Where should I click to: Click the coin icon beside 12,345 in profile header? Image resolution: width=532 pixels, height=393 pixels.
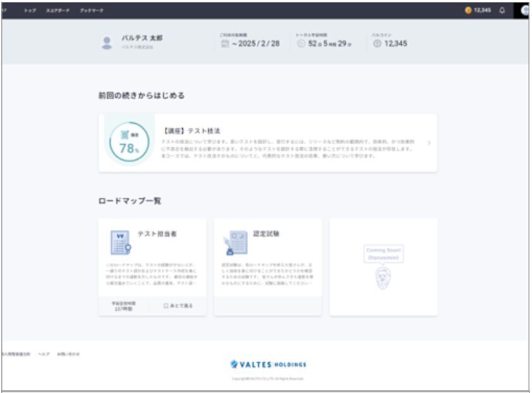click(x=377, y=44)
